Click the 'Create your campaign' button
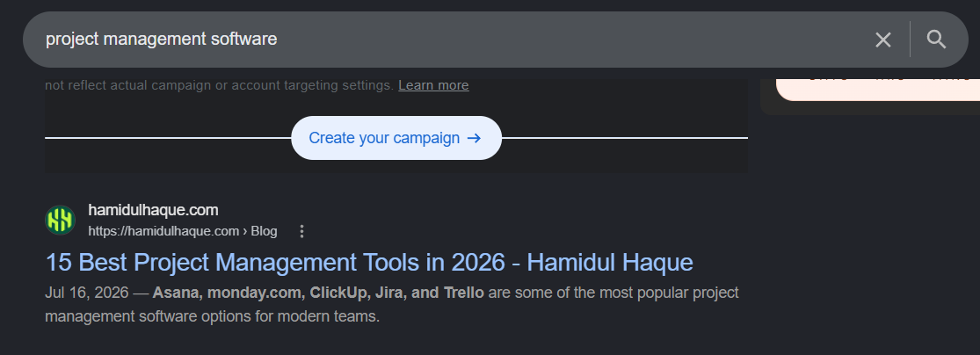 pos(396,138)
